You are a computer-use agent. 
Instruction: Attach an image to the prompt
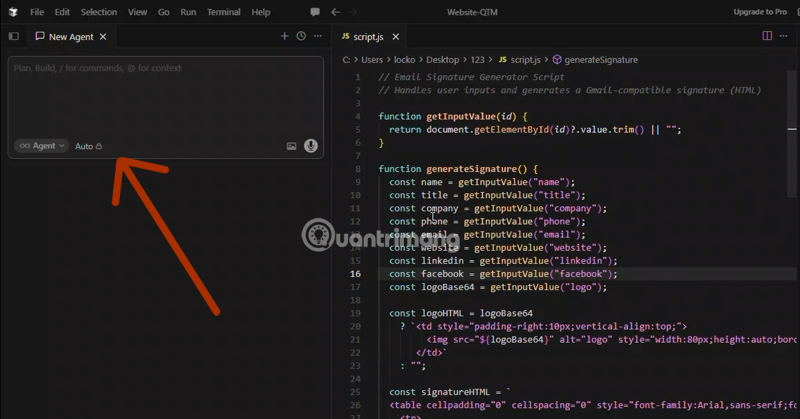point(292,146)
